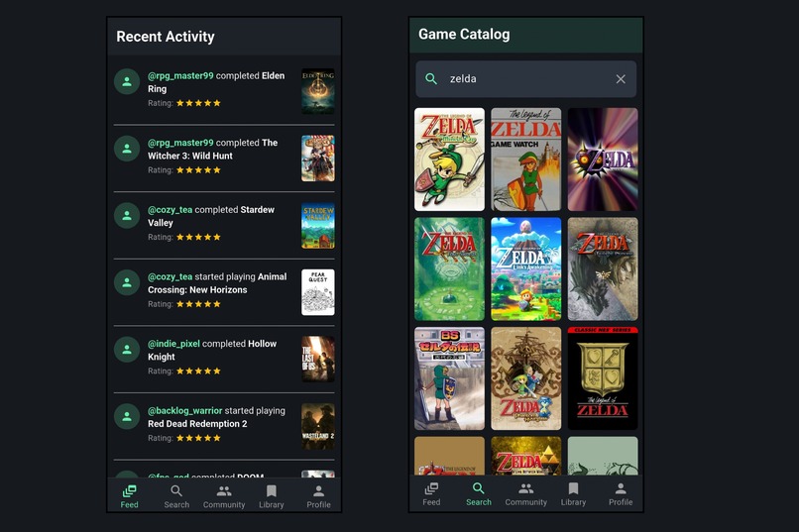Click avatar icon beside Animal Crossing activity
The height and width of the screenshot is (532, 799).
[127, 282]
